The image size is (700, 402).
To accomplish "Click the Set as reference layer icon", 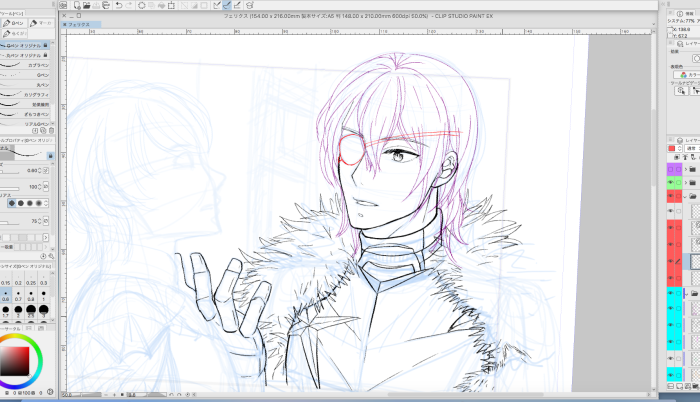I will pyautogui.click(x=685, y=158).
